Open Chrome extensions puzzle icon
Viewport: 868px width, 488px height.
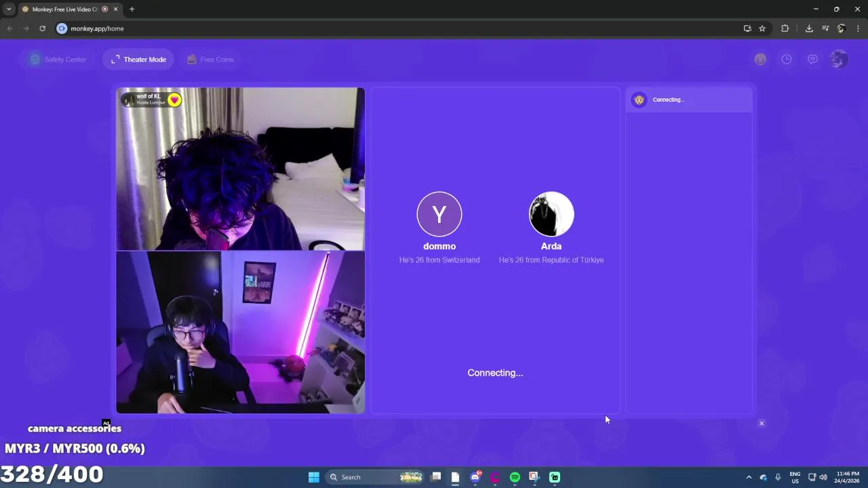click(x=785, y=28)
